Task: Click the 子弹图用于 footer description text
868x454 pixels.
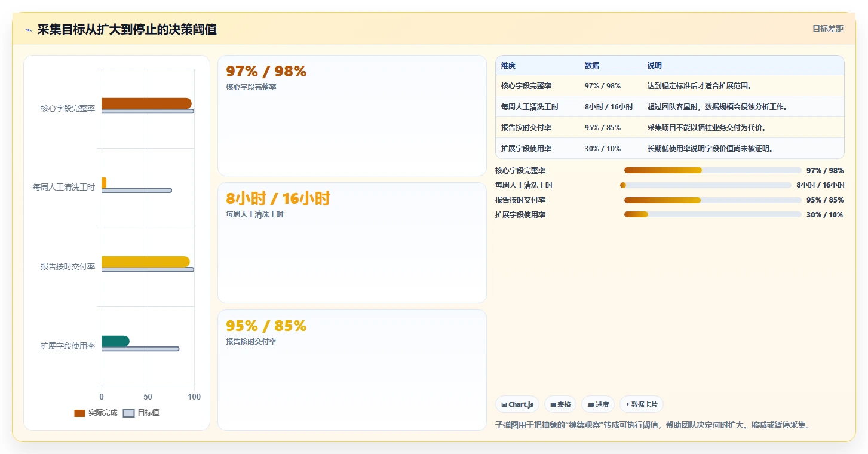Action: click(652, 425)
